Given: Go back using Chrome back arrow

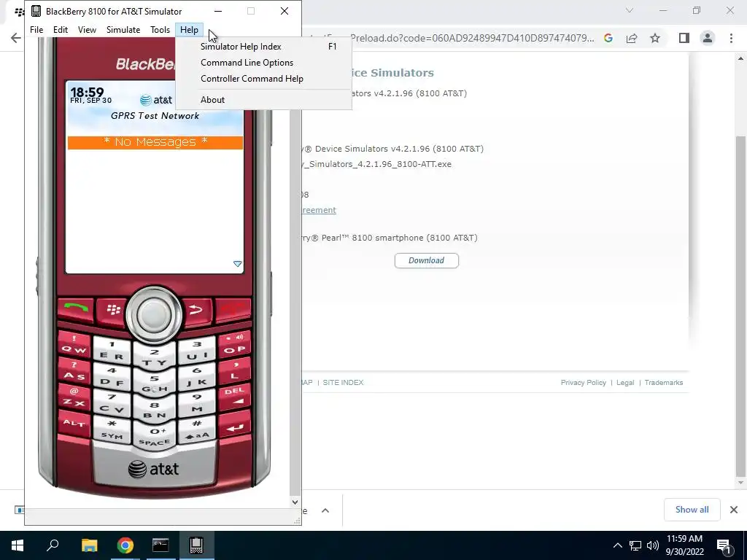Looking at the screenshot, I should coord(16,38).
